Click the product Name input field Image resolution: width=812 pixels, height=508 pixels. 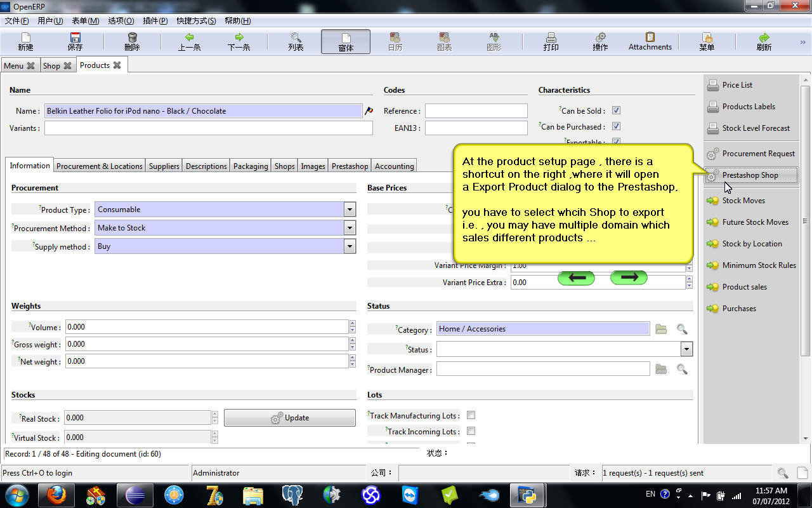click(203, 110)
